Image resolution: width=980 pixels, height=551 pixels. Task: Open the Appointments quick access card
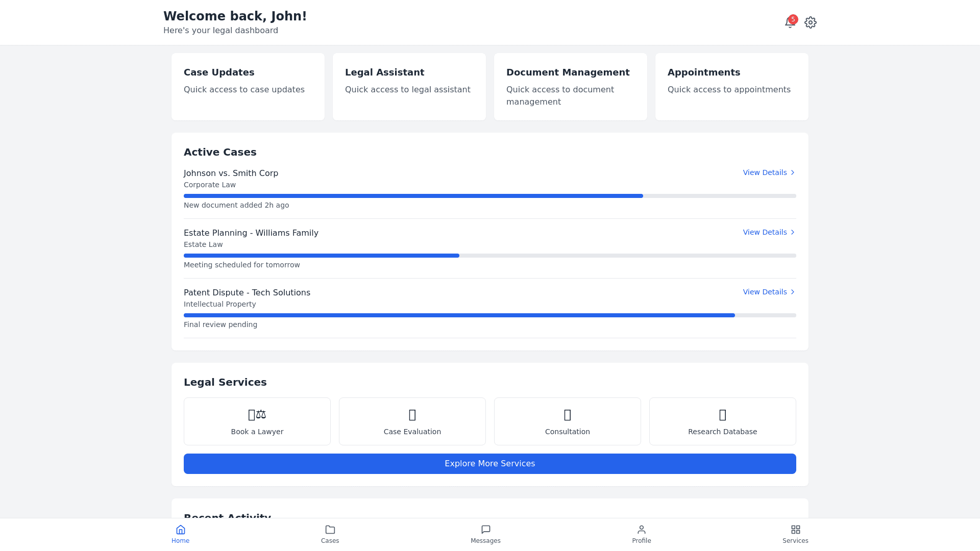732,87
